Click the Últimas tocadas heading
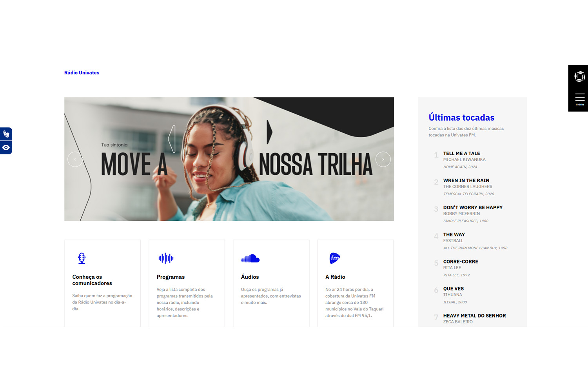 pyautogui.click(x=461, y=118)
